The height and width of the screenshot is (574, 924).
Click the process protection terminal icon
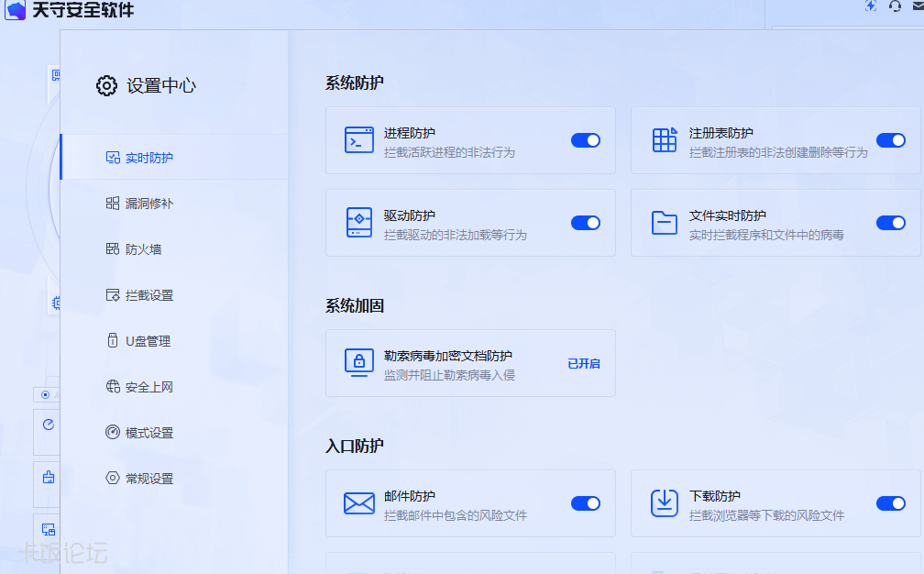358,140
